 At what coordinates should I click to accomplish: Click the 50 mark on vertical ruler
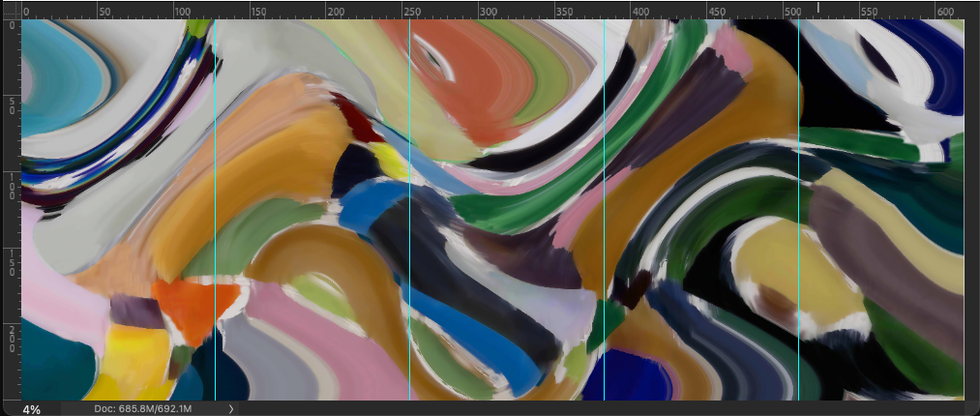[x=11, y=104]
